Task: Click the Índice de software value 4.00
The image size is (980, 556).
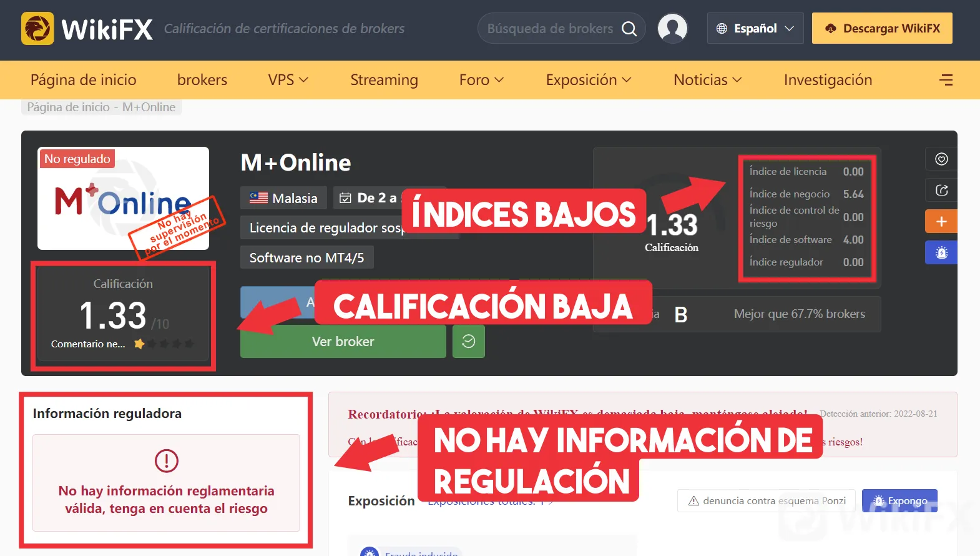Action: [x=853, y=239]
